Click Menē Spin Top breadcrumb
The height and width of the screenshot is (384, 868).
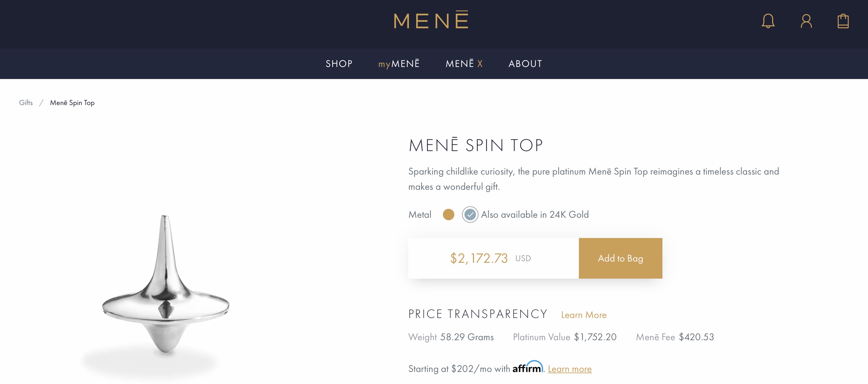(x=72, y=103)
